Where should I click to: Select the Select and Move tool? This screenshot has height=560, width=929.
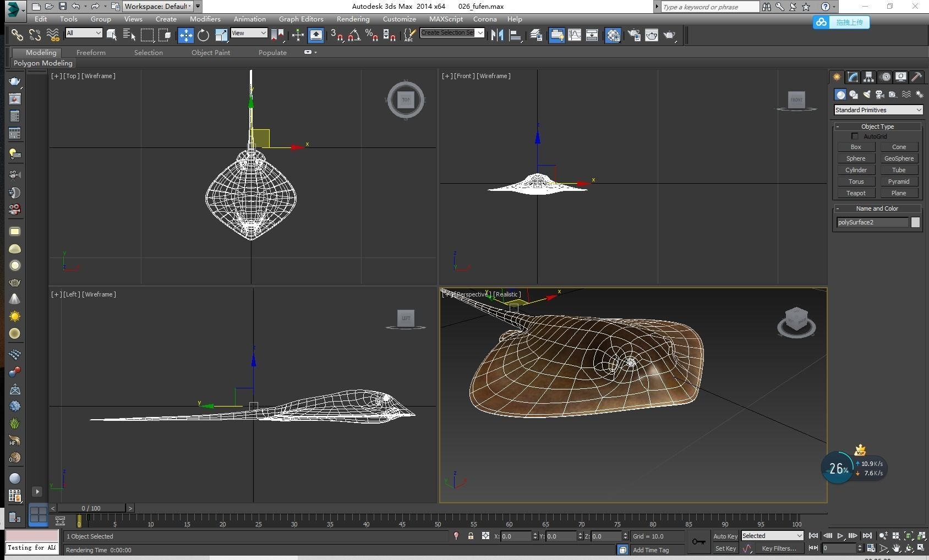185,35
